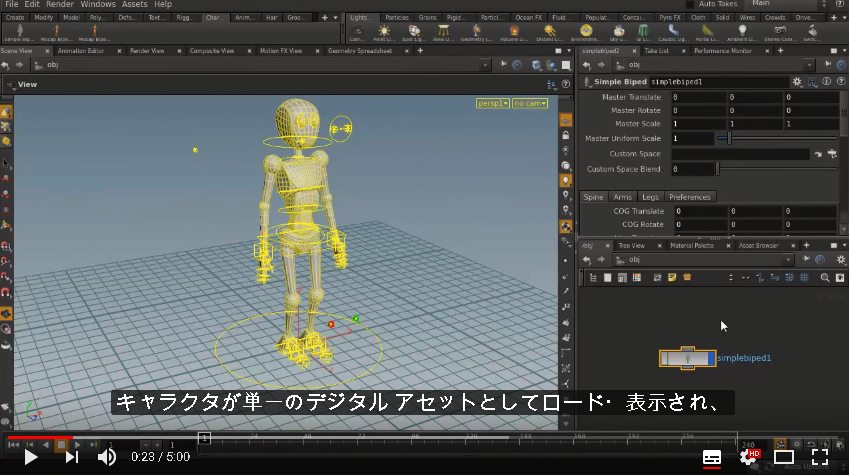Select the Spot Light shelf tool

pyautogui.click(x=414, y=32)
